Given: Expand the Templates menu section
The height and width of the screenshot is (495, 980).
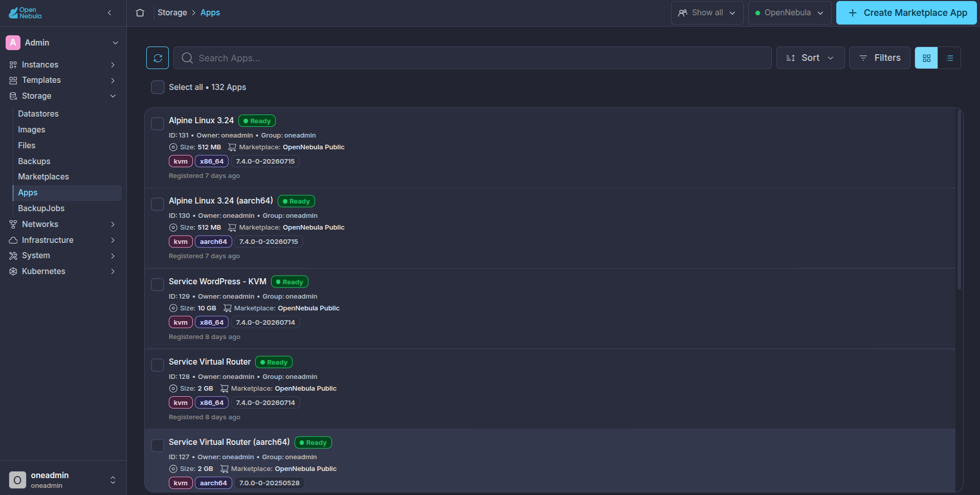Looking at the screenshot, I should point(113,80).
